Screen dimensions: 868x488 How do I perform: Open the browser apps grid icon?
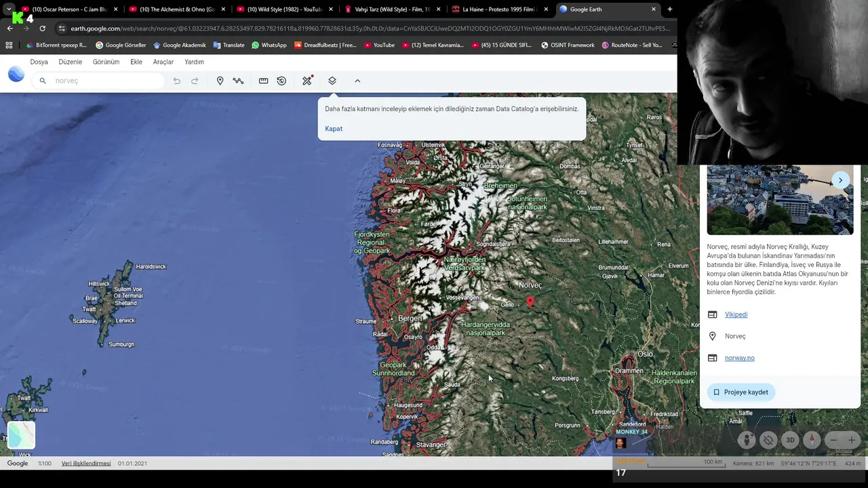tap(9, 45)
